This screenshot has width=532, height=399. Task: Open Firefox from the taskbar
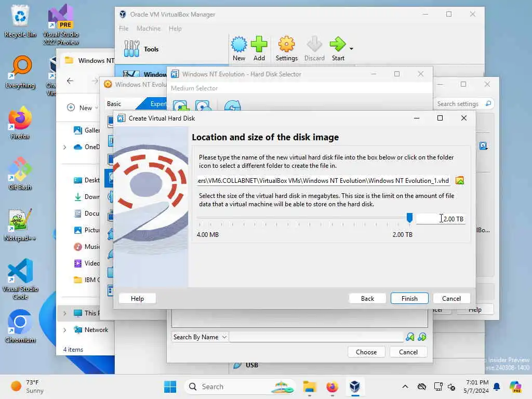coord(332,387)
